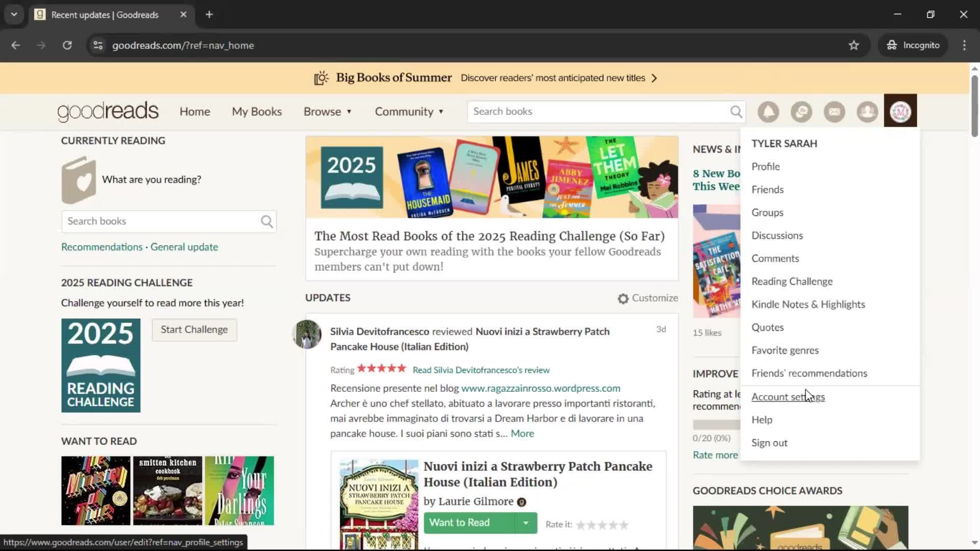The width and height of the screenshot is (980, 551).
Task: Open Friends' recommendations menu item
Action: pos(809,373)
